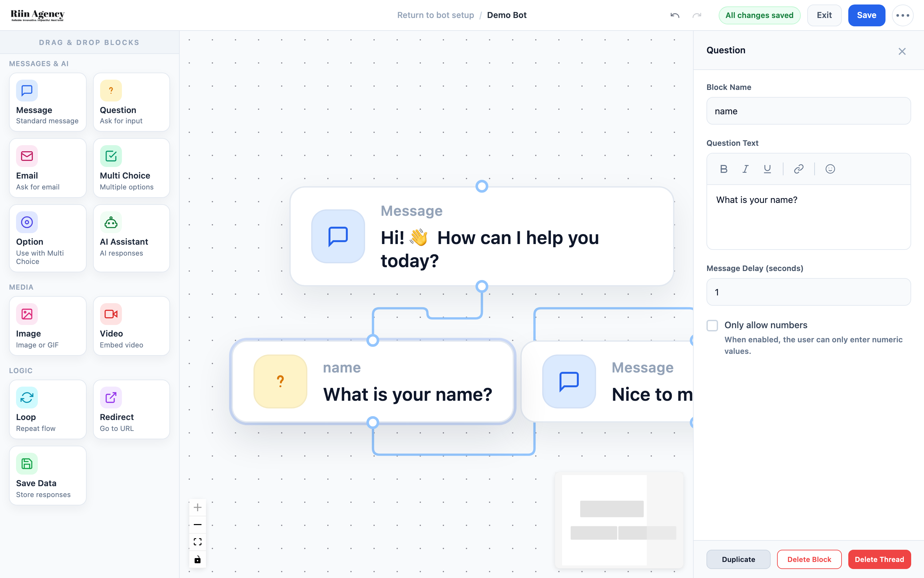Focus the Question Text editor area
This screenshot has height=578, width=924.
pos(808,217)
